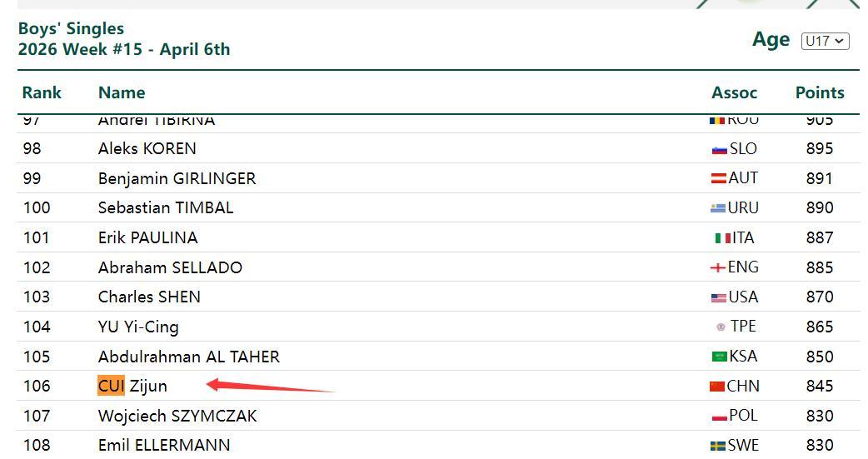Click the England flag beside ENG
Screen dimensions: 868x459
pos(717,268)
